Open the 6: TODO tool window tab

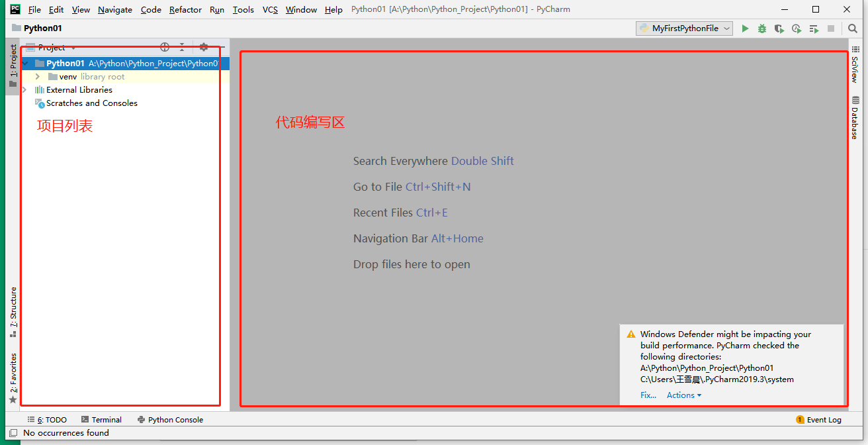(x=47, y=420)
